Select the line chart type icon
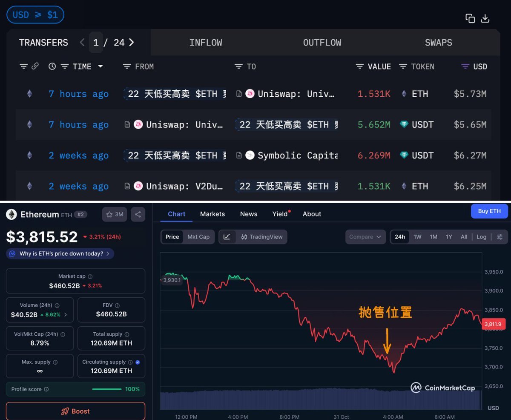The width and height of the screenshot is (511, 420). tap(227, 237)
